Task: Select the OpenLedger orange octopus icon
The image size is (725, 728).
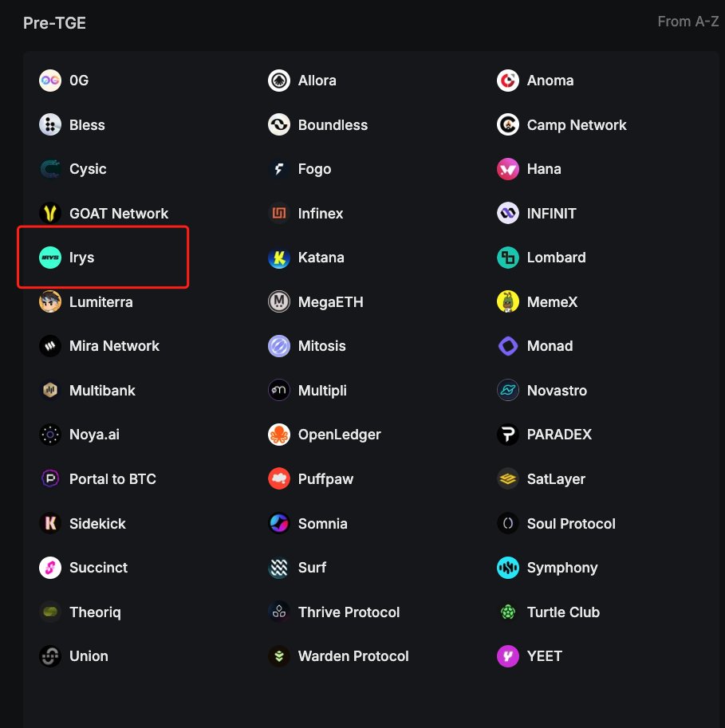Action: pos(279,435)
